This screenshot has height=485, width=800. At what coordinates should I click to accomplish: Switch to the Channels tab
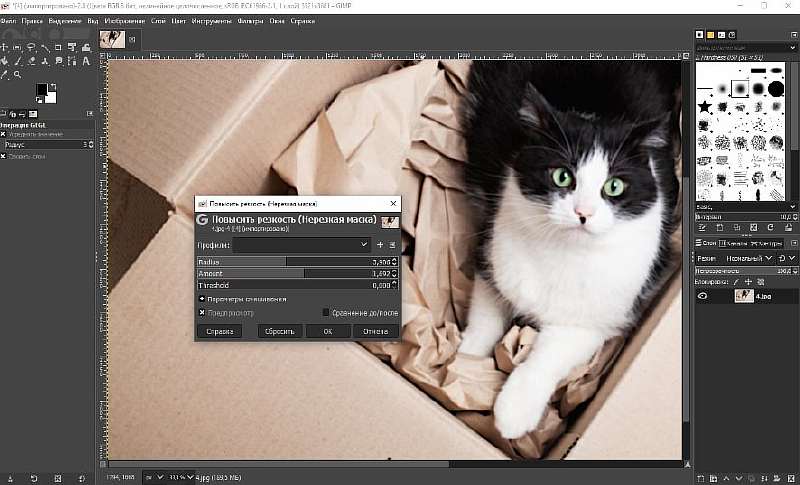click(734, 243)
